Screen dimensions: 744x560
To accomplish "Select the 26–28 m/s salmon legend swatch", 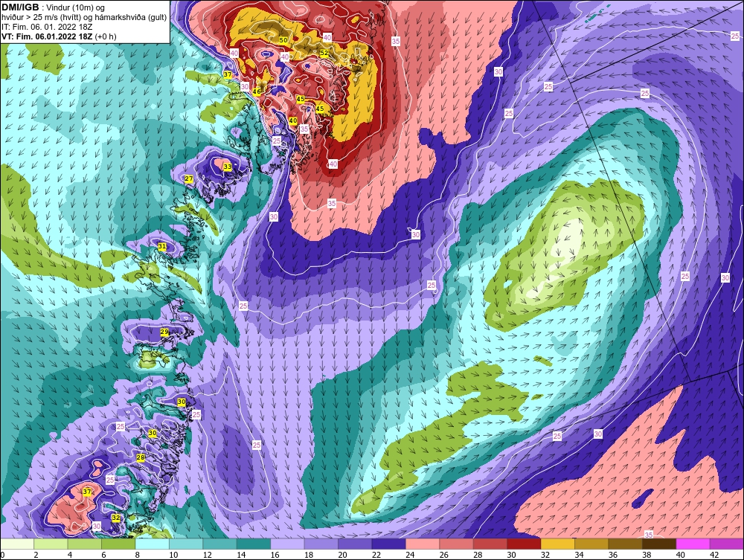I will [457, 544].
